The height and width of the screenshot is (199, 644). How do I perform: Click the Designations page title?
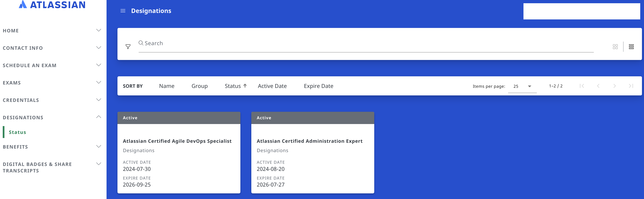tap(151, 11)
